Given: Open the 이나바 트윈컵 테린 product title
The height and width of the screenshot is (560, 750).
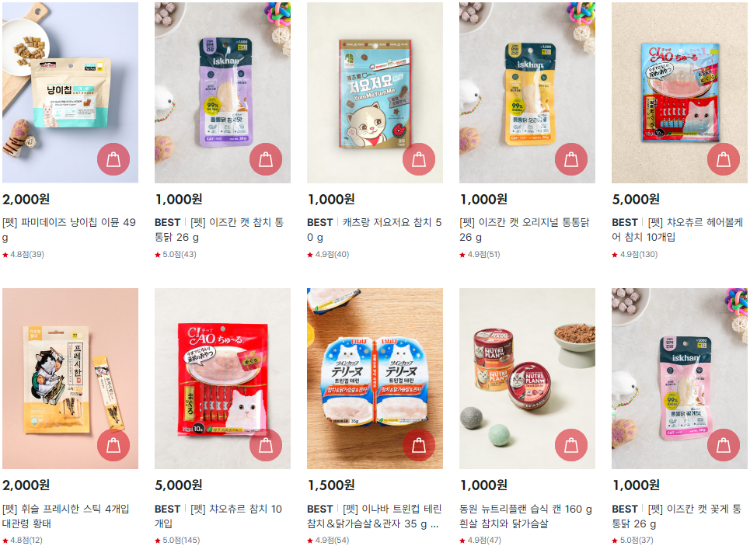Looking at the screenshot, I should click(374, 516).
